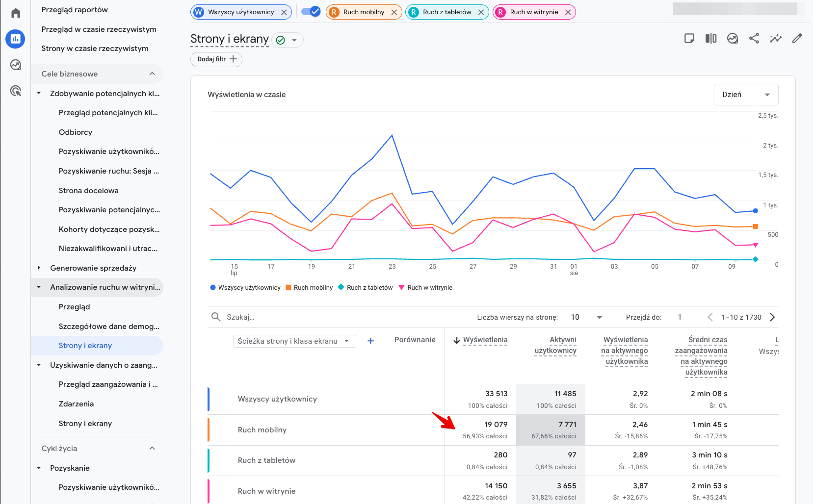Open the Dzień granularity dropdown
Image resolution: width=813 pixels, height=504 pixels.
(746, 95)
